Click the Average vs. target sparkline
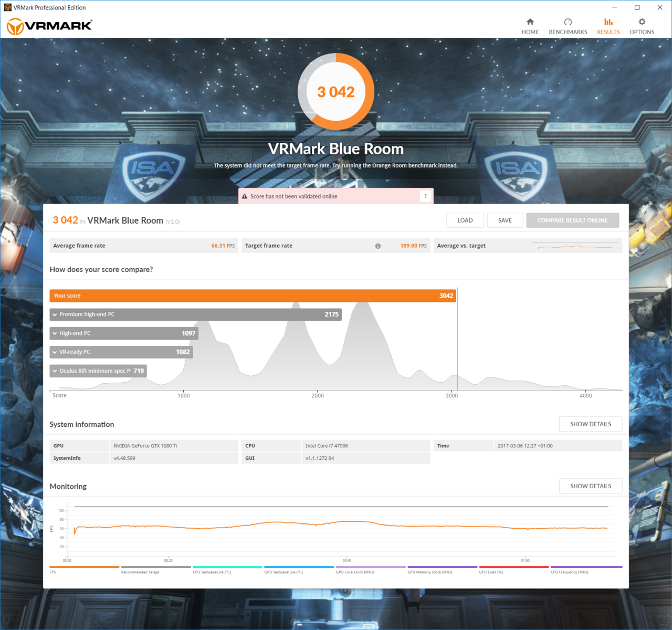 tap(575, 246)
